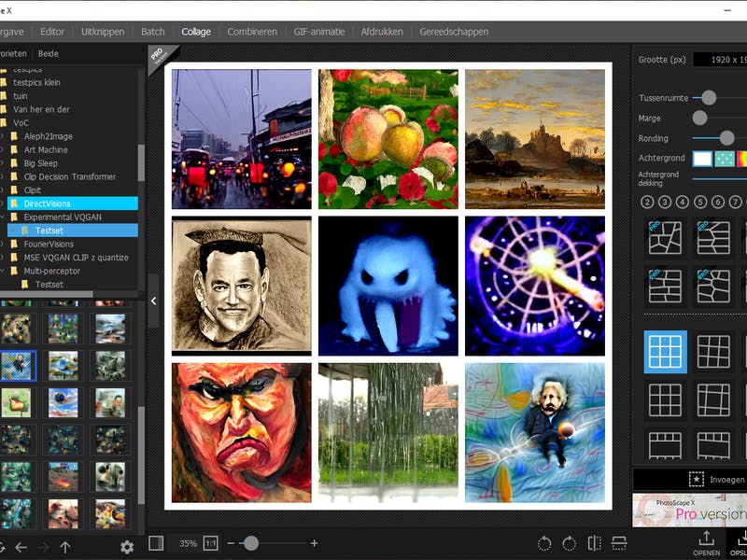Pick the PRO brick-pattern layout
This screenshot has width=747, height=560.
(665, 287)
